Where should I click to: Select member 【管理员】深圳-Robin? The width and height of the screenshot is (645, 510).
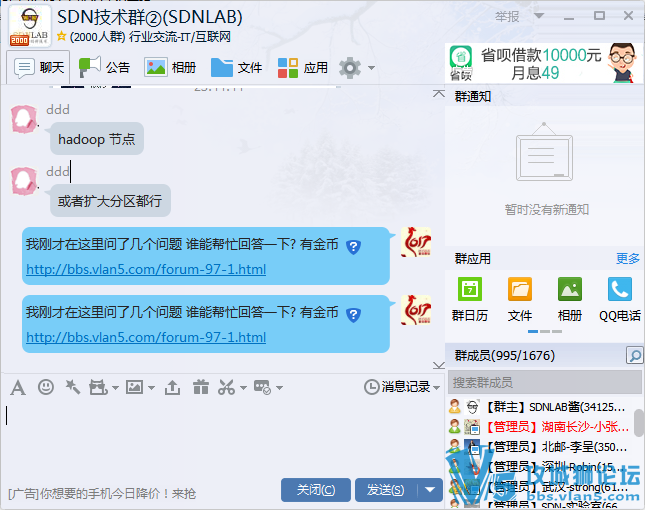[x=540, y=467]
